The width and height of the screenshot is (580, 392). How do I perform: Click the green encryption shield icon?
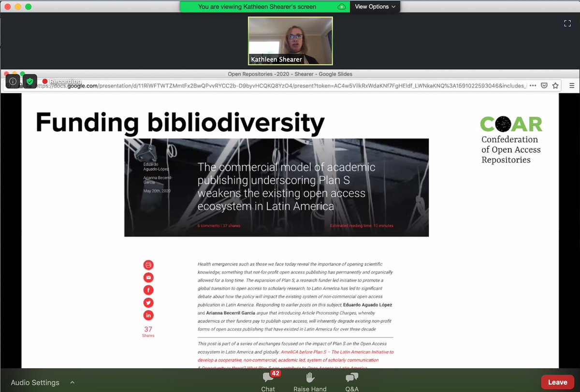[x=30, y=82]
